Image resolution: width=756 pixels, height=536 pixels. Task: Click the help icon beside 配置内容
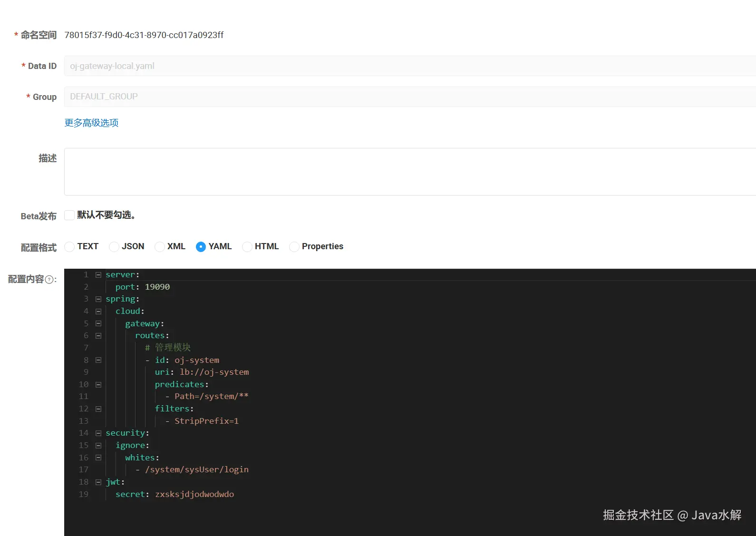coord(49,280)
